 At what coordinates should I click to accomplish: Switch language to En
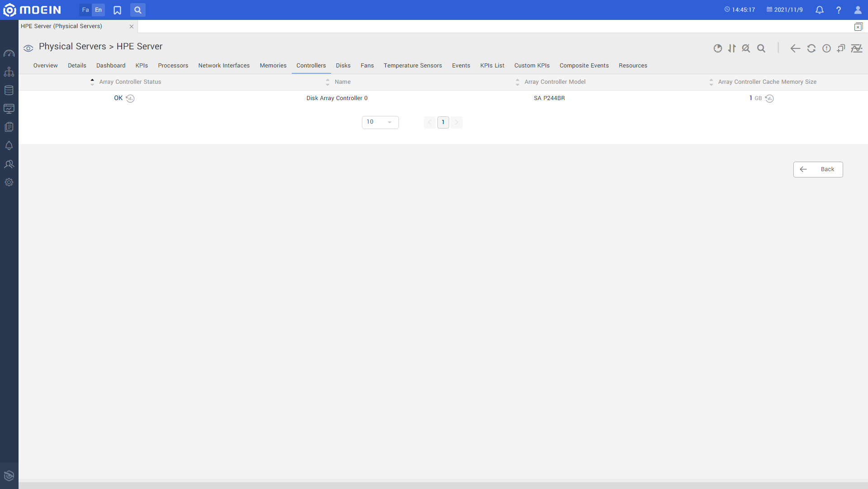pyautogui.click(x=98, y=10)
